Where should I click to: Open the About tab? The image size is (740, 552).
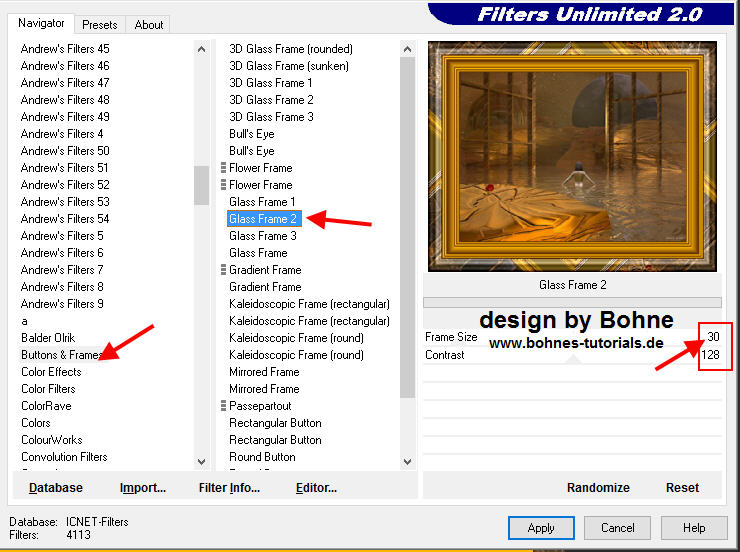[x=148, y=24]
